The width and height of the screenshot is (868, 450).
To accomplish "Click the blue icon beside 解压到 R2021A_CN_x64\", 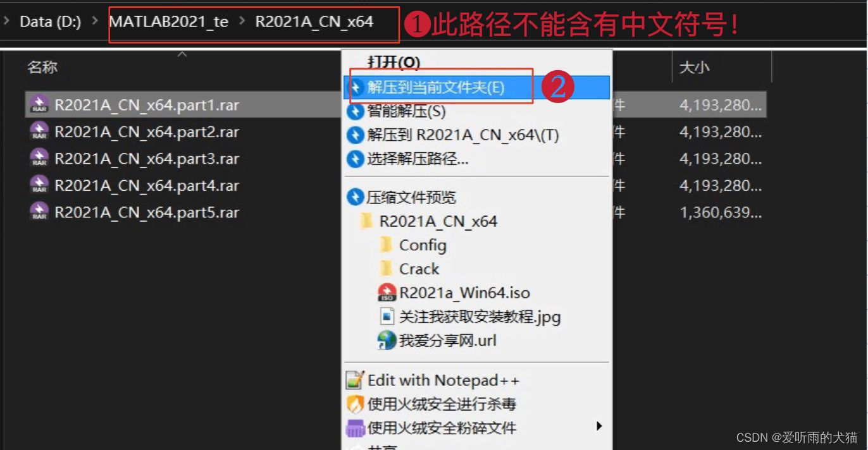I will pyautogui.click(x=356, y=135).
